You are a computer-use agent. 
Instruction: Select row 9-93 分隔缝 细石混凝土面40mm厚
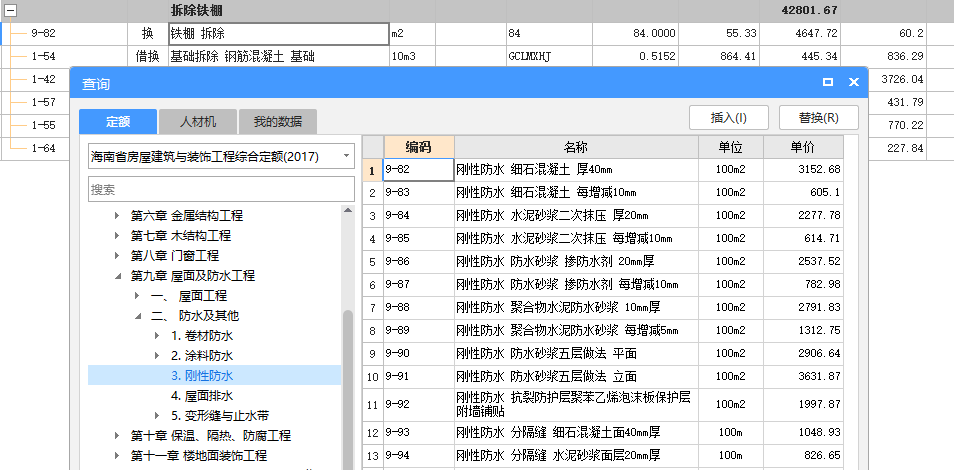603,433
